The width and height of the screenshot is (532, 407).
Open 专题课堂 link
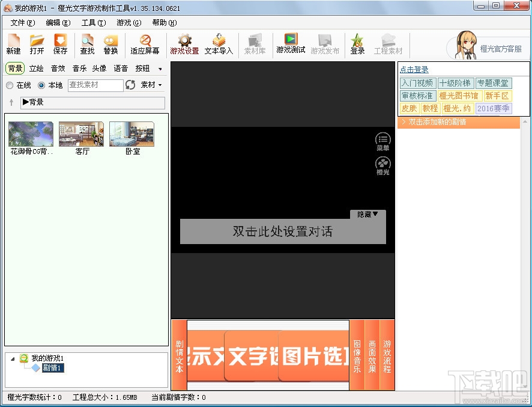[x=493, y=83]
